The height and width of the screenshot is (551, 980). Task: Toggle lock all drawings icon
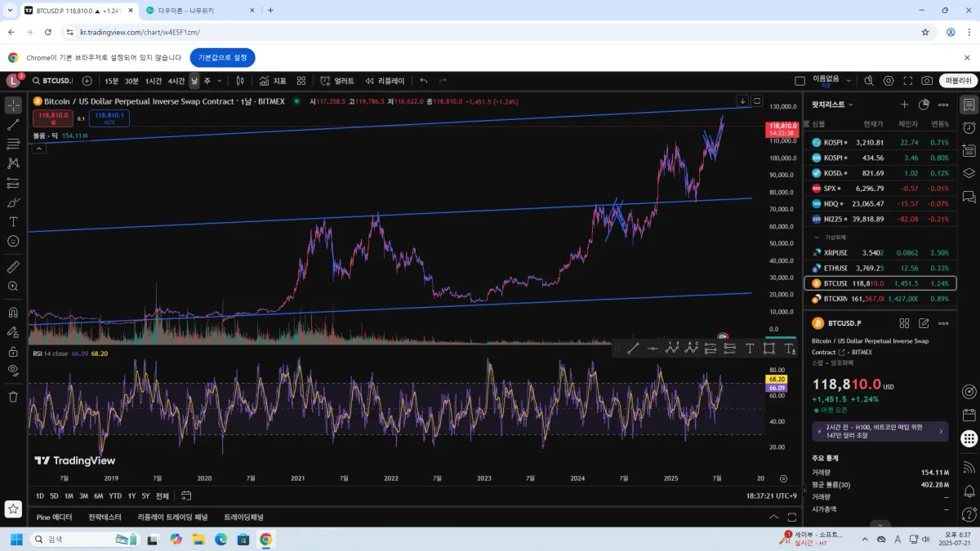[x=13, y=352]
